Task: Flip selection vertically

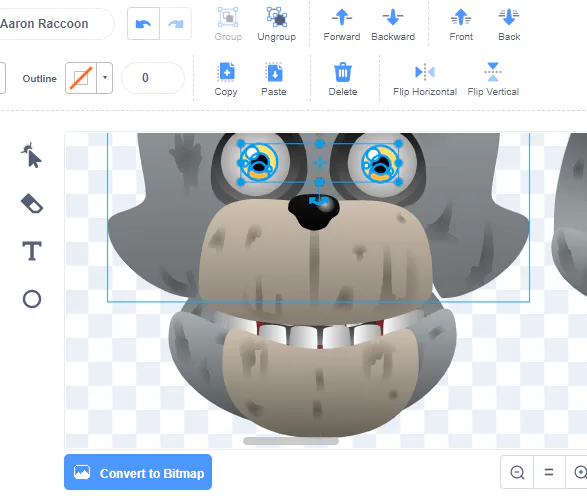Action: pos(493,79)
